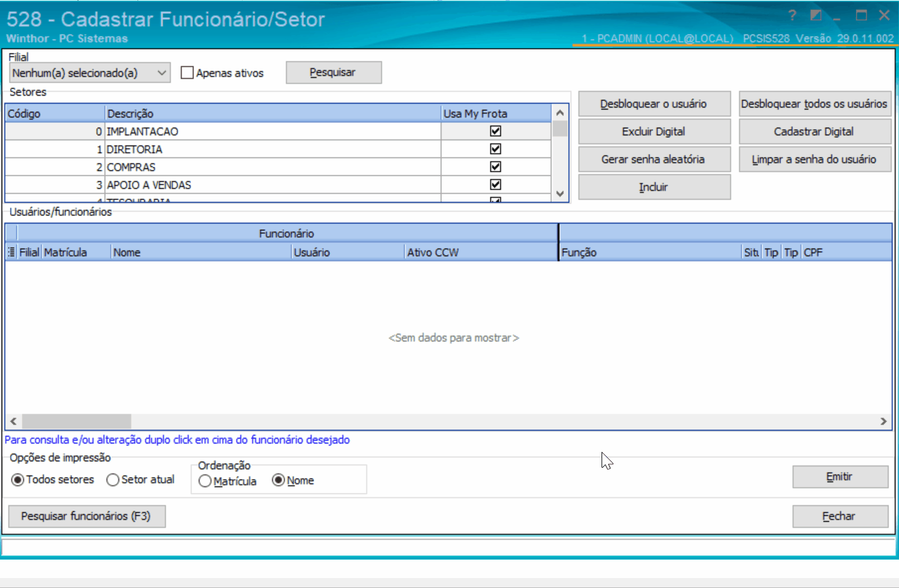Click the employee grid horizontal scrollbar thumb
The image size is (899, 588).
[77, 421]
